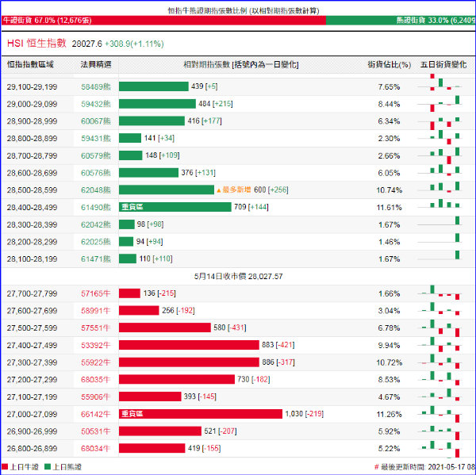
Task: Click the last update time text
Action: 425,467
